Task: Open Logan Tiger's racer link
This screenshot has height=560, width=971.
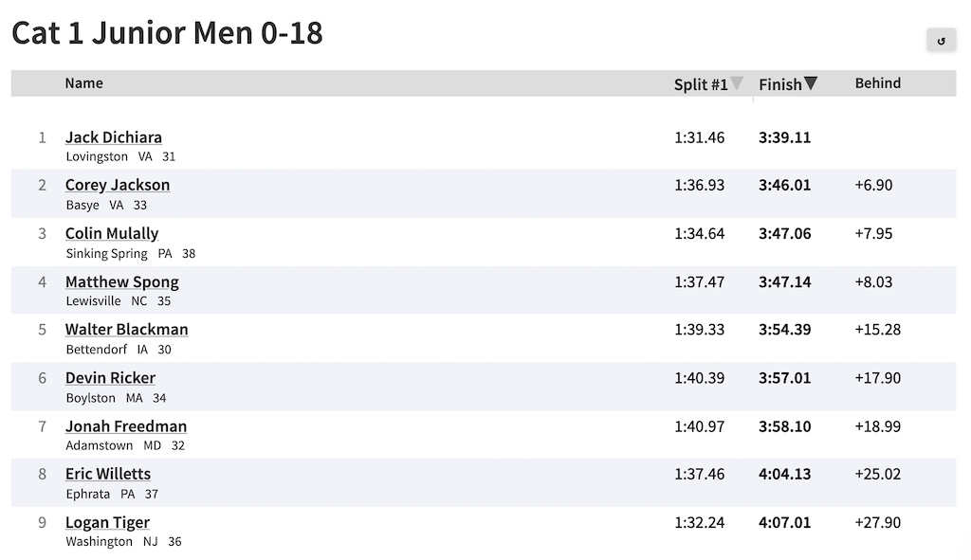Action: click(x=107, y=522)
